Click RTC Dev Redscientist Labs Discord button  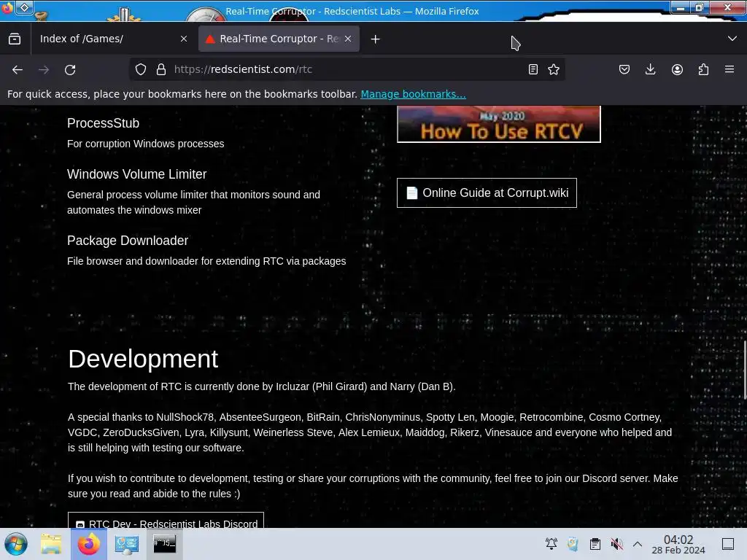(166, 520)
